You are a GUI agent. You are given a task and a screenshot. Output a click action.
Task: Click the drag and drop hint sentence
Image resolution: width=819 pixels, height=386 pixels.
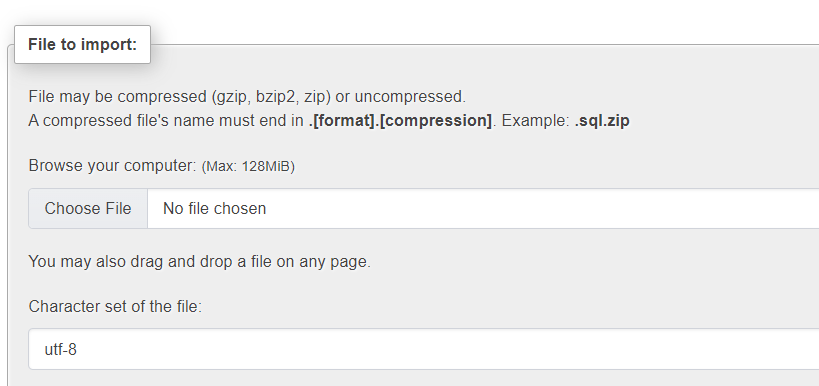pyautogui.click(x=200, y=261)
